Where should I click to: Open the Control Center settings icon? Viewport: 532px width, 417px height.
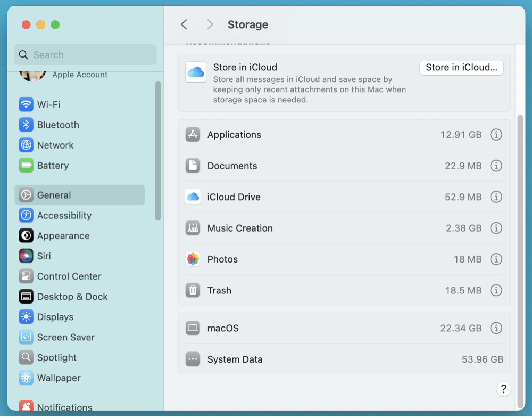point(26,276)
